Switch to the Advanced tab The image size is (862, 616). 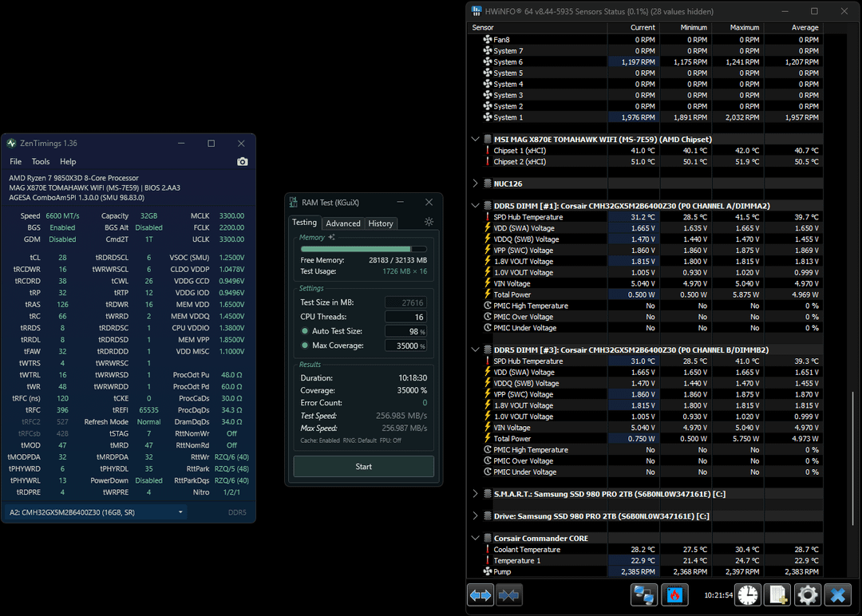(343, 223)
